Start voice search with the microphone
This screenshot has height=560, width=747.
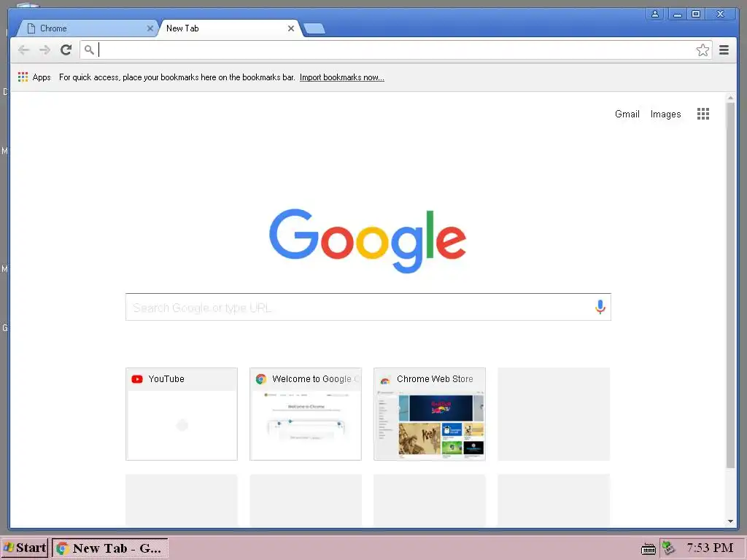click(600, 307)
